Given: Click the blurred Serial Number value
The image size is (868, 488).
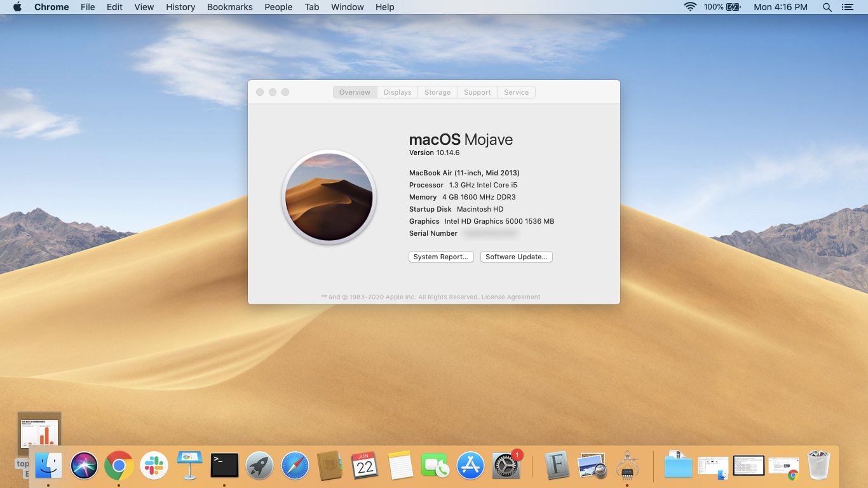Looking at the screenshot, I should (x=491, y=233).
